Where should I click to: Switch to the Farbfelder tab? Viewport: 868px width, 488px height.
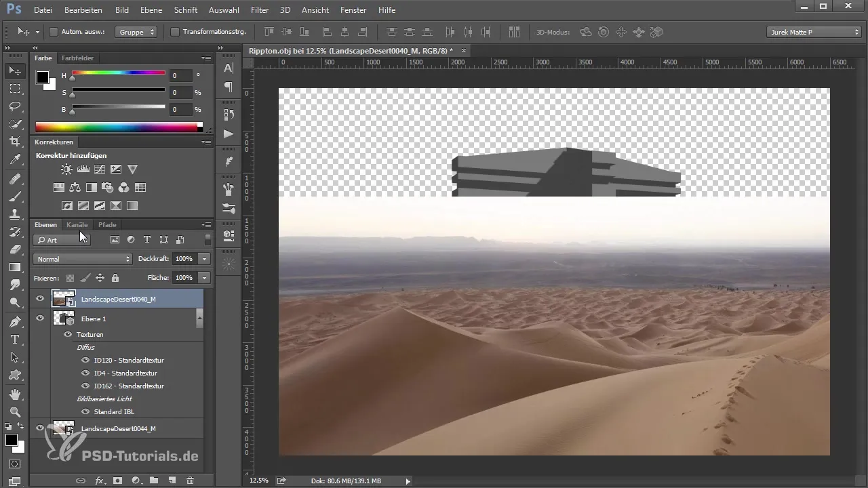point(77,58)
